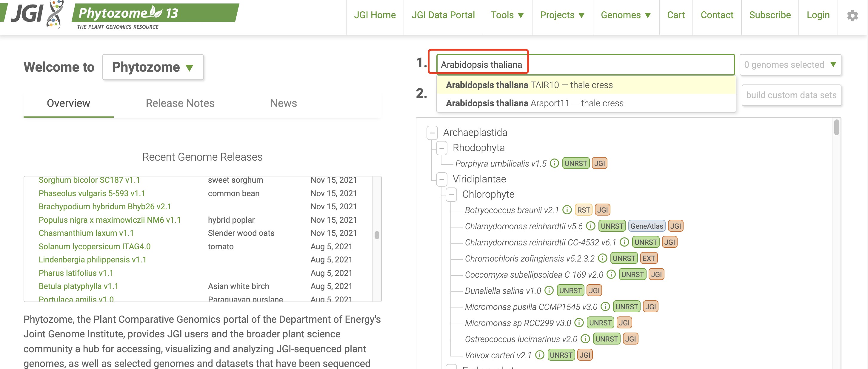Open info icon for Coccomyxa subellipsoidea C-169
Screen dimensions: 868x369
pos(611,275)
